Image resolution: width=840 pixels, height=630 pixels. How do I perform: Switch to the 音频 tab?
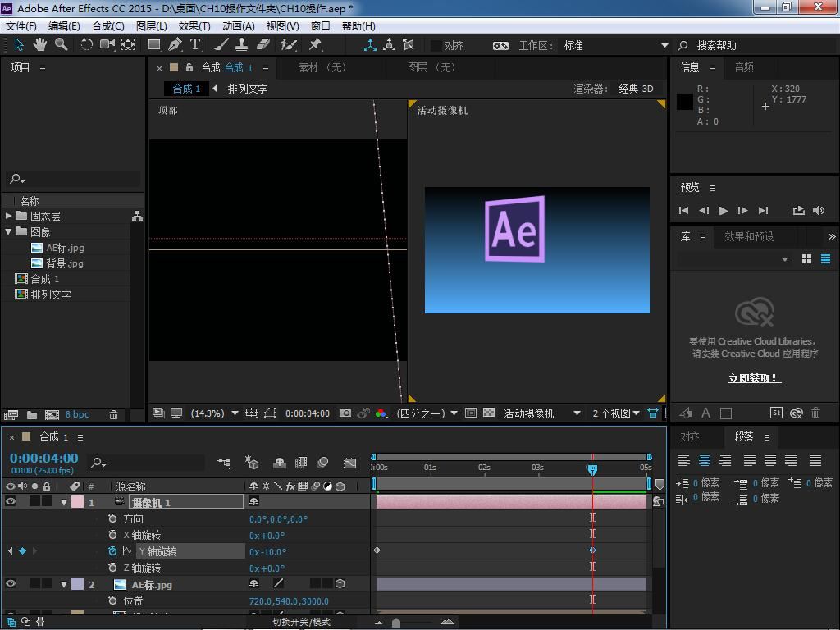(743, 67)
